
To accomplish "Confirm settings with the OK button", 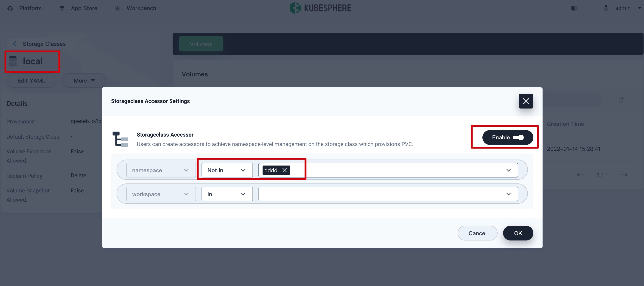I will coord(518,233).
